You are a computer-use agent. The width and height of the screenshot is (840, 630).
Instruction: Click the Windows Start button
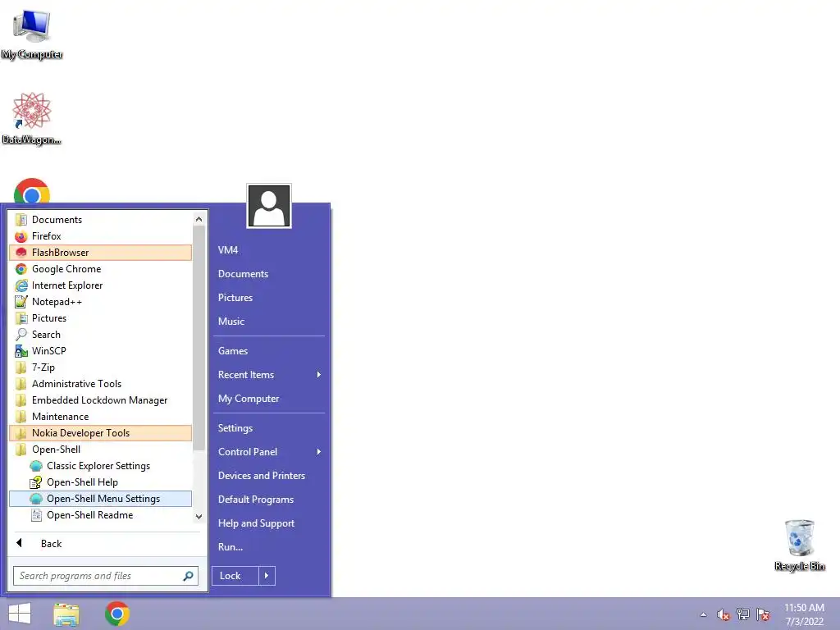pos(20,614)
